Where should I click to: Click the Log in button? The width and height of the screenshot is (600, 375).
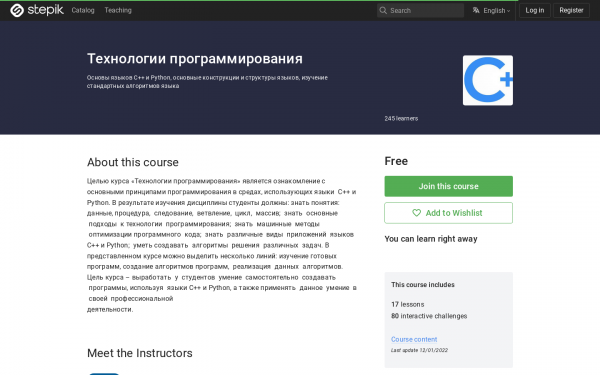coord(535,10)
